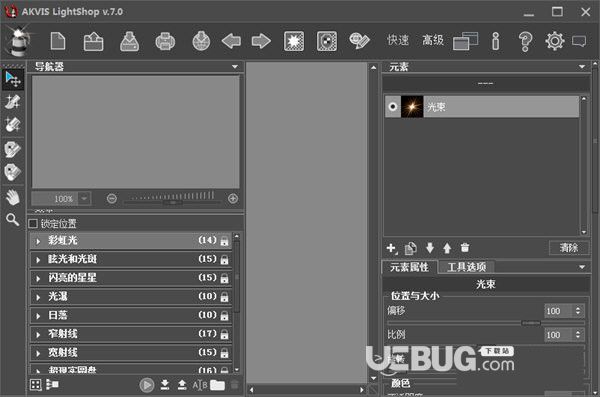Click the folder icon below presets list
Screen dimensions: 600x397
pos(217,385)
